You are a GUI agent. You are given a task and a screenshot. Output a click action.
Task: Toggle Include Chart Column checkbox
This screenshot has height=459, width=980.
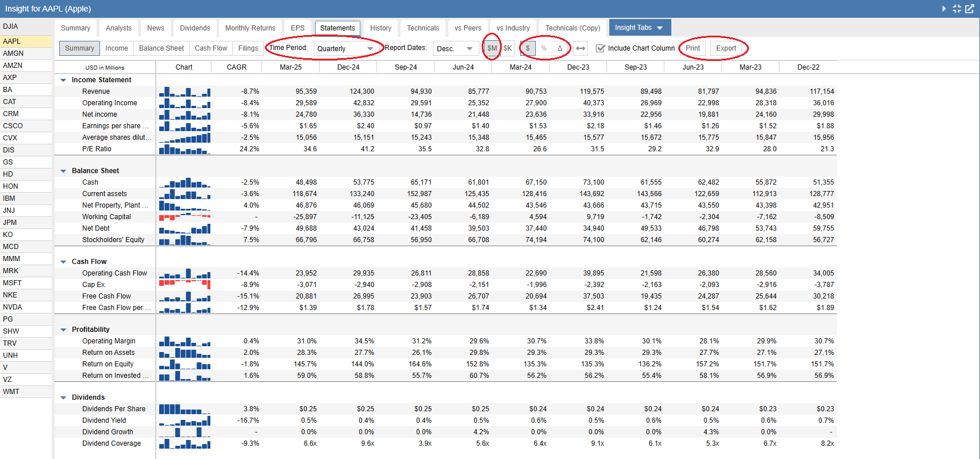pos(601,48)
